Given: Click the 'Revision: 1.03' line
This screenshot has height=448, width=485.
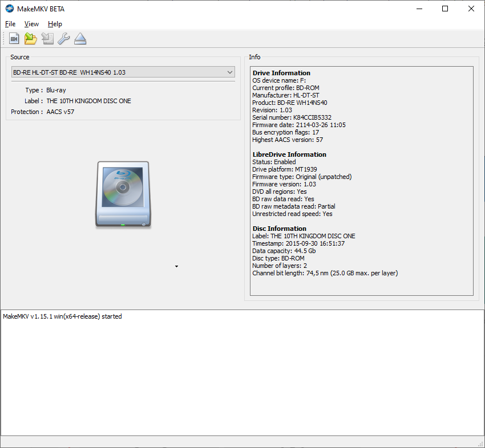Looking at the screenshot, I should [x=272, y=110].
